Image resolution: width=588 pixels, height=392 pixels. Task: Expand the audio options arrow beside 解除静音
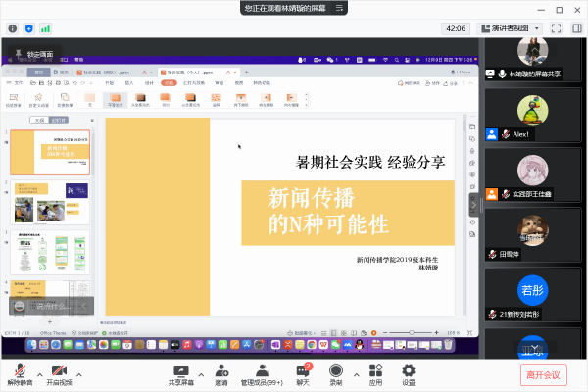pyautogui.click(x=39, y=373)
